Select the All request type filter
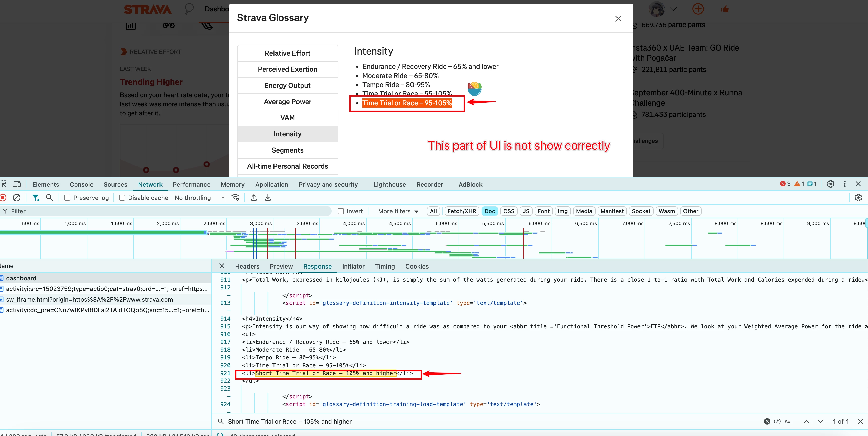This screenshot has width=868, height=436. tap(433, 211)
